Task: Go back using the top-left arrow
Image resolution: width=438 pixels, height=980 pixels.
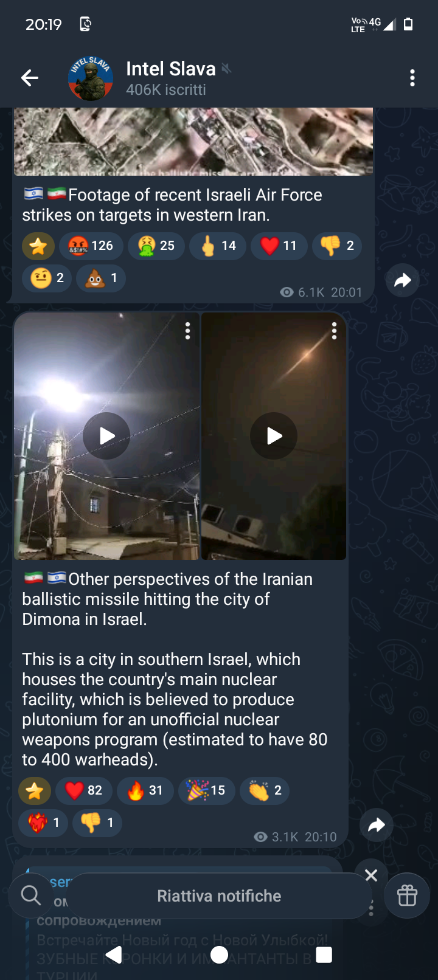Action: click(x=30, y=78)
